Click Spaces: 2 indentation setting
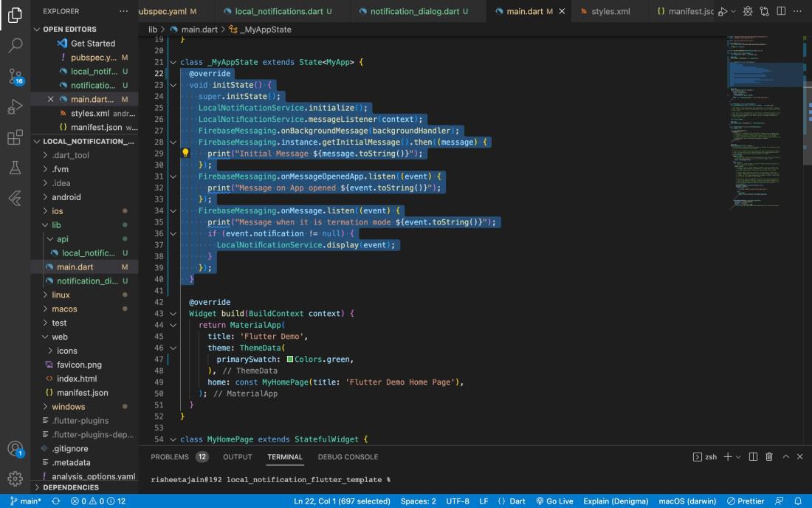812x508 pixels. click(x=418, y=501)
